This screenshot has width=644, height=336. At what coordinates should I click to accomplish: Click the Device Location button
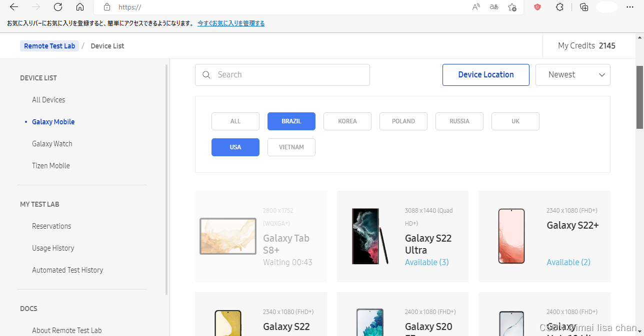(x=486, y=75)
